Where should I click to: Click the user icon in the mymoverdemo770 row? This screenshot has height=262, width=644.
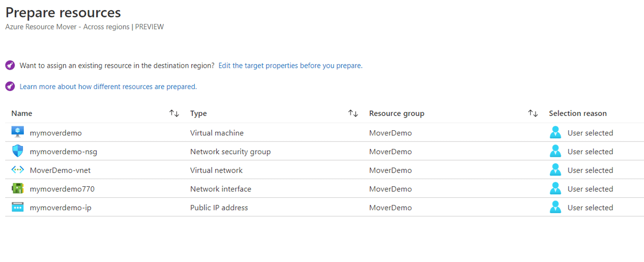(x=555, y=189)
